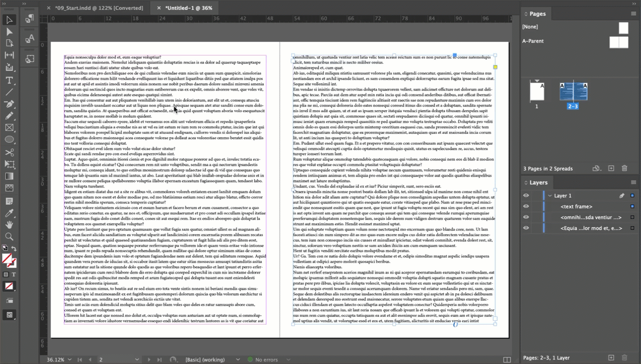Open the Pages panel menu
The height and width of the screenshot is (364, 641).
click(633, 14)
